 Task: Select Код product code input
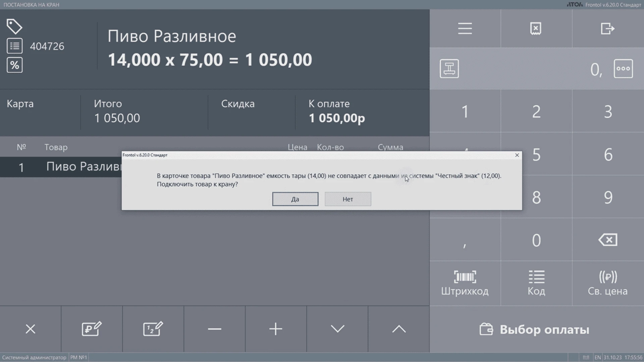[536, 283]
